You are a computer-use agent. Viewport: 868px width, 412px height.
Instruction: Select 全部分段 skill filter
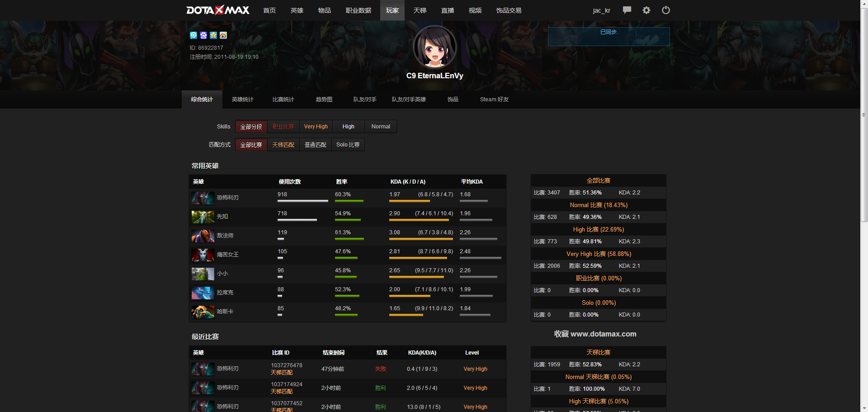coord(251,127)
